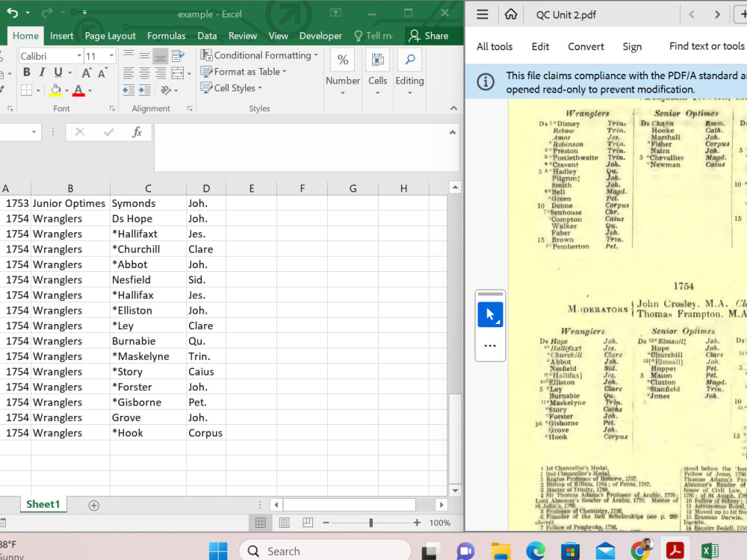Image resolution: width=747 pixels, height=560 pixels.
Task: Click Decrease Font Size icon
Action: pos(102,73)
